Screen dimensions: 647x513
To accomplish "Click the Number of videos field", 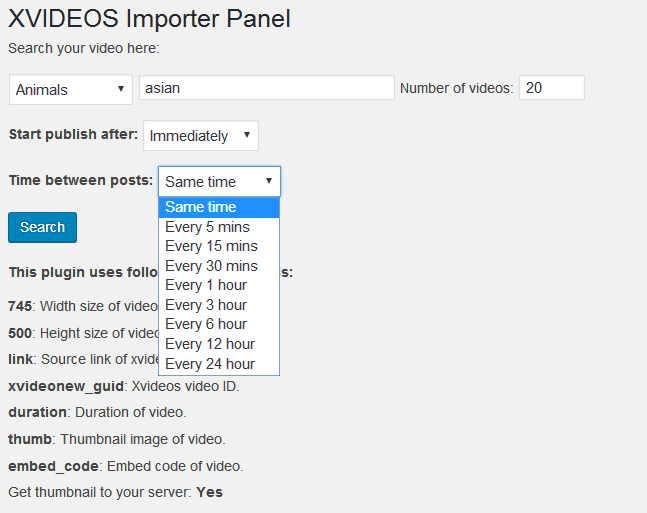I will [x=552, y=87].
